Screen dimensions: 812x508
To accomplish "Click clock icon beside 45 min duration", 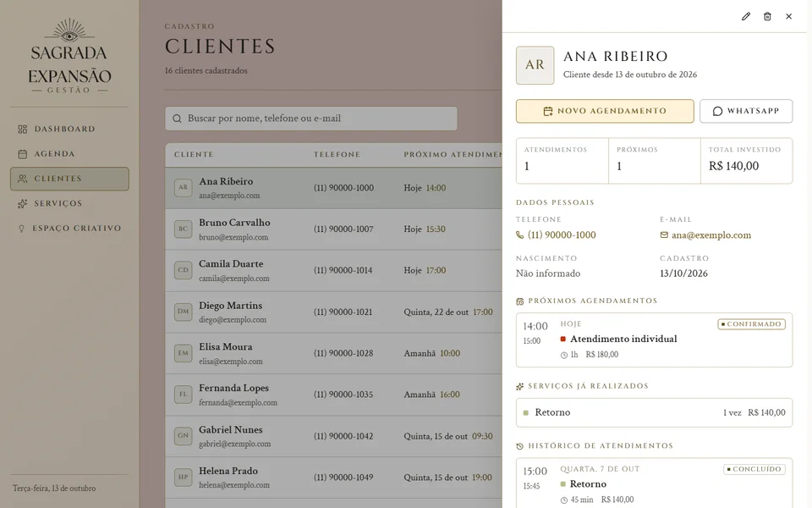I will coord(564,500).
